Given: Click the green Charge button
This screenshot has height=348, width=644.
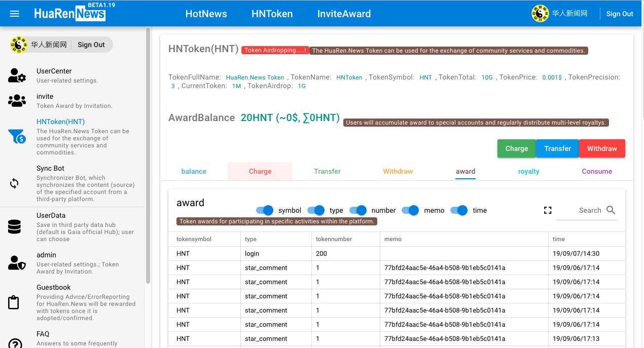Looking at the screenshot, I should pyautogui.click(x=517, y=148).
